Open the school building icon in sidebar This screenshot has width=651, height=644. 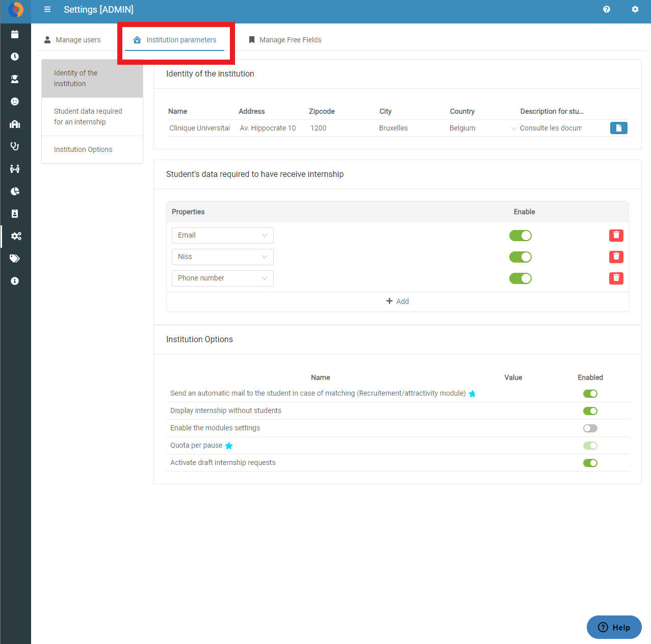(x=15, y=124)
